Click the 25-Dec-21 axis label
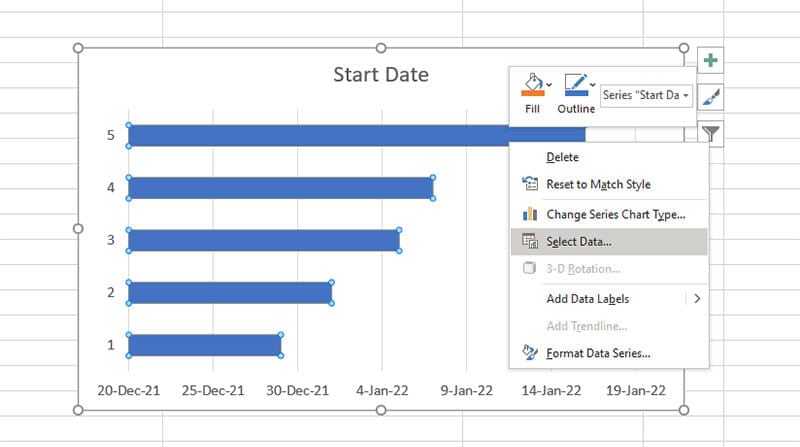800x447 pixels. 213,391
